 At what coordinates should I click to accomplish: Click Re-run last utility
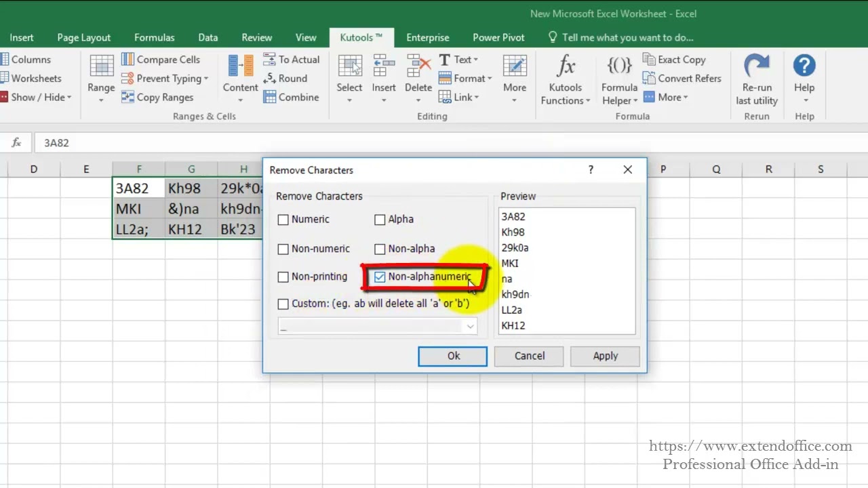click(x=757, y=80)
